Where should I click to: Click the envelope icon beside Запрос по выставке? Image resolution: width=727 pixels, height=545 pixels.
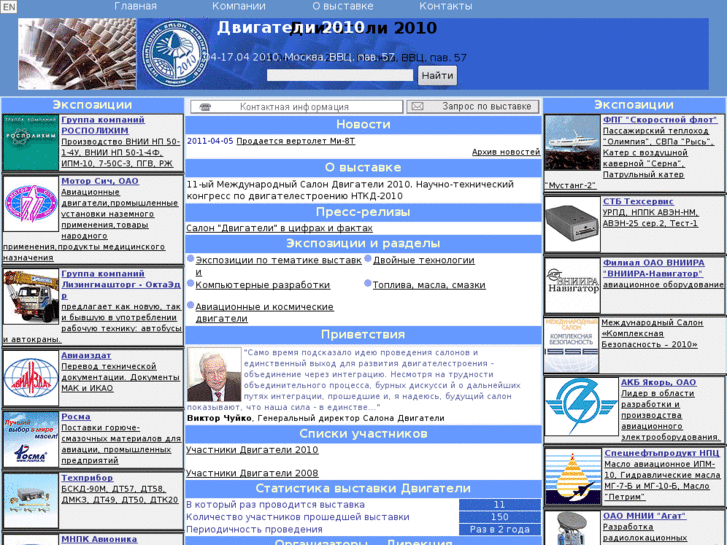(418, 107)
